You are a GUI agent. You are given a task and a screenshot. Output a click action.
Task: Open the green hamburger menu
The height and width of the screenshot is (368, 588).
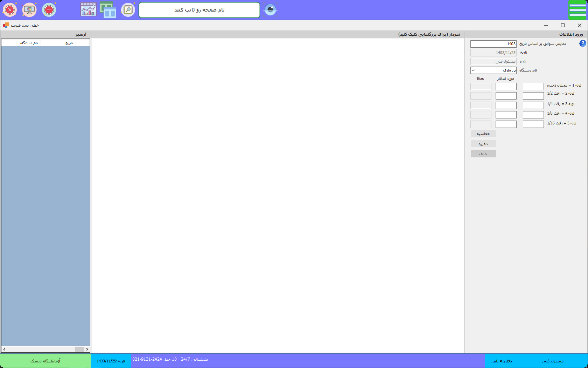click(x=577, y=10)
